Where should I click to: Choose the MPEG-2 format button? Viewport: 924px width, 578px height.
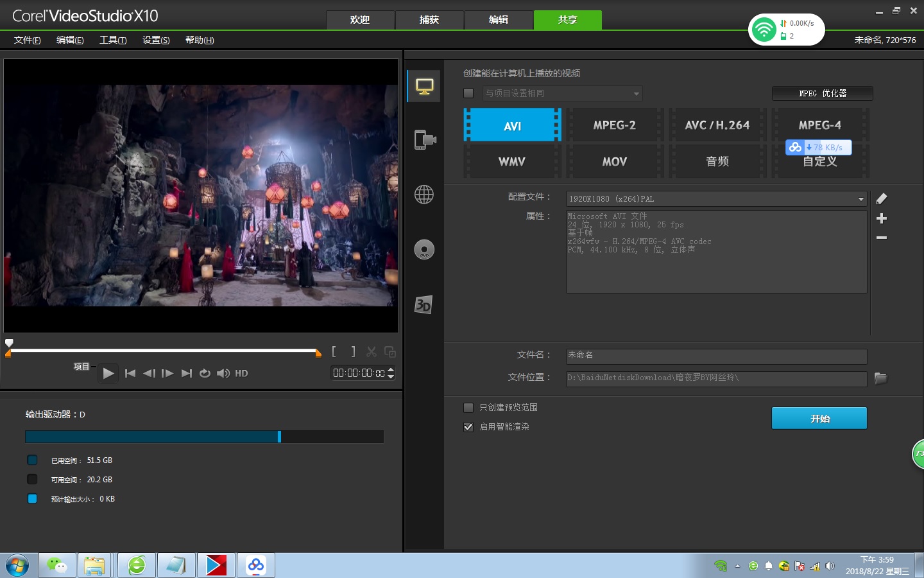click(614, 125)
